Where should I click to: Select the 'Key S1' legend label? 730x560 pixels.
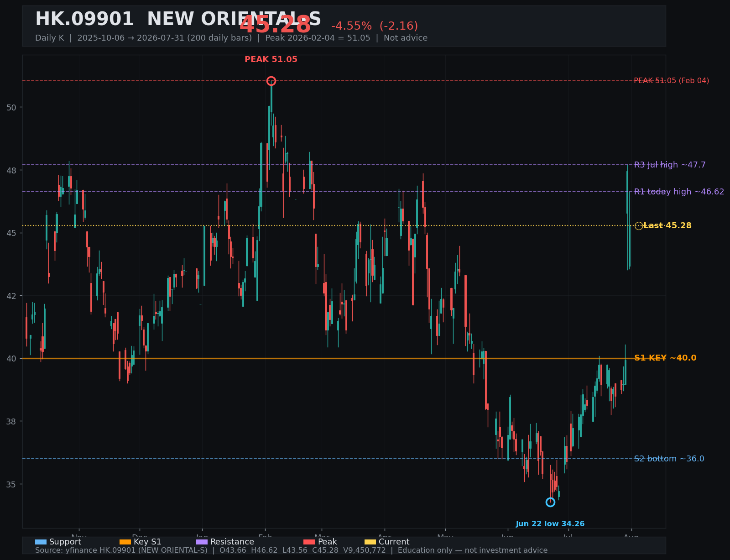click(147, 542)
